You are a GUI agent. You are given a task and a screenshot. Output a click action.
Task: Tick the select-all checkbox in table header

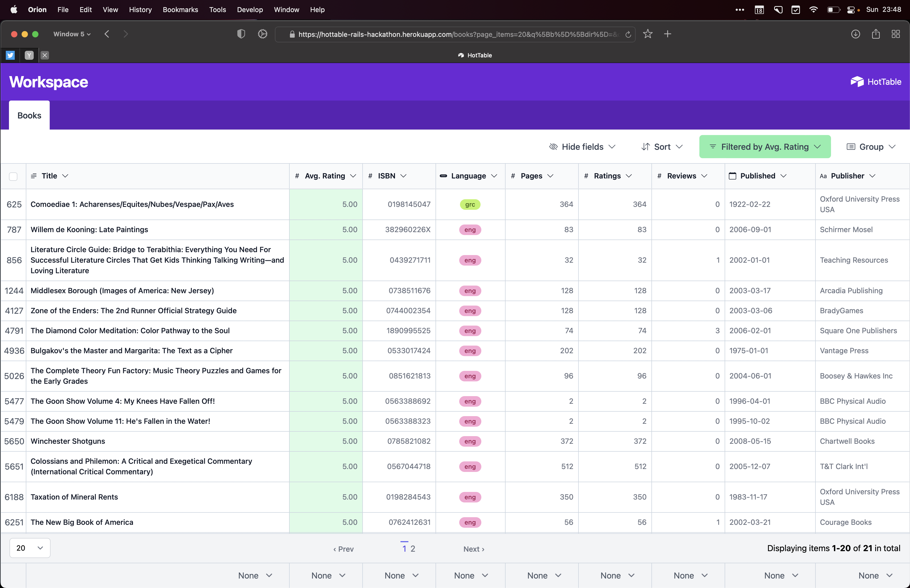(x=13, y=176)
